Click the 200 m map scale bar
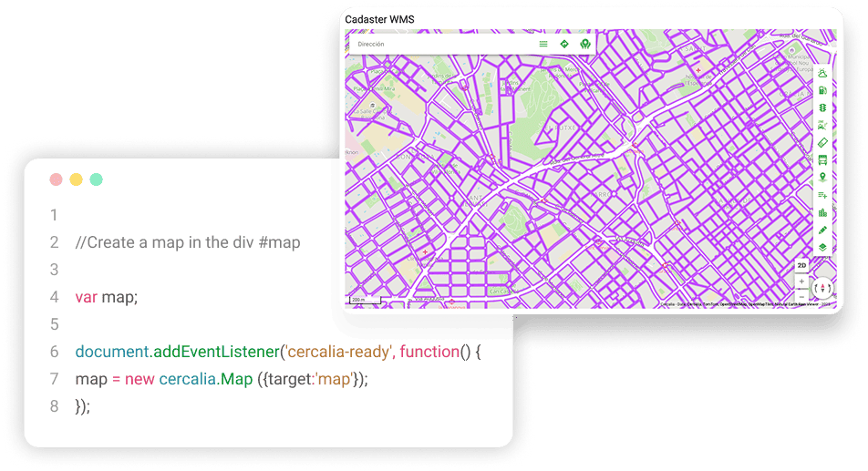This screenshot has width=868, height=471. click(365, 300)
